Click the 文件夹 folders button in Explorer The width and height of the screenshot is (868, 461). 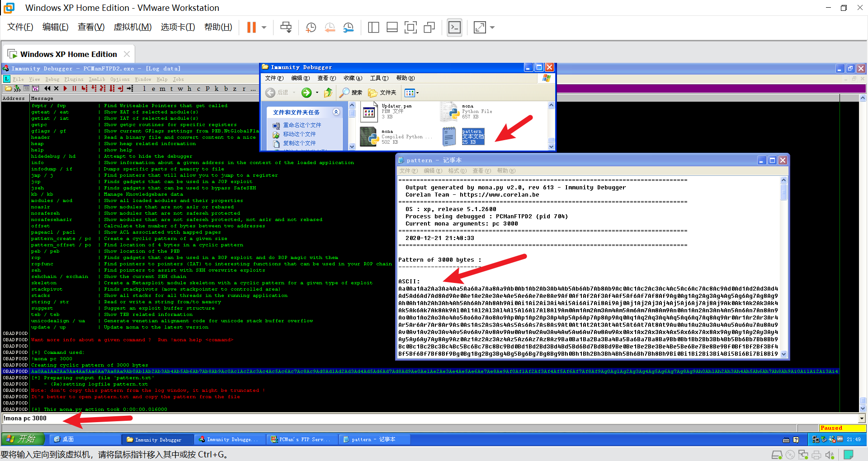(382, 93)
